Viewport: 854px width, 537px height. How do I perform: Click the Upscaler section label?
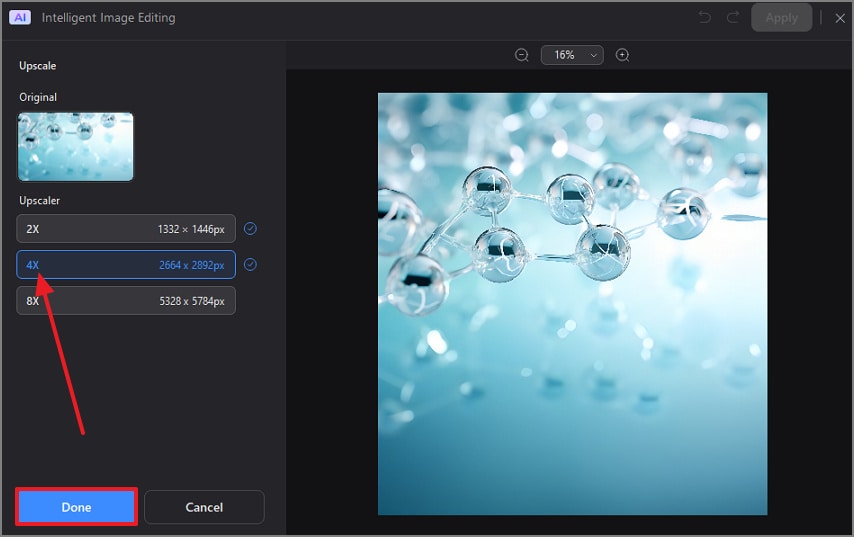(39, 200)
